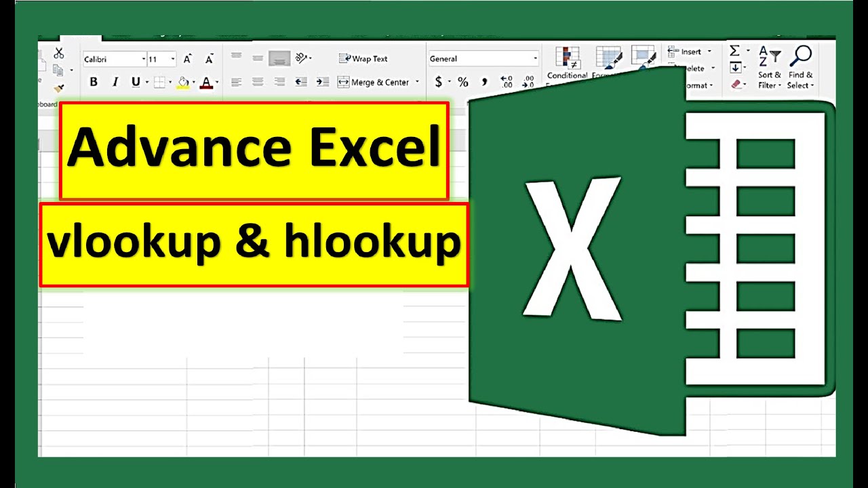The height and width of the screenshot is (488, 868).
Task: Center text horizontally
Action: [258, 82]
